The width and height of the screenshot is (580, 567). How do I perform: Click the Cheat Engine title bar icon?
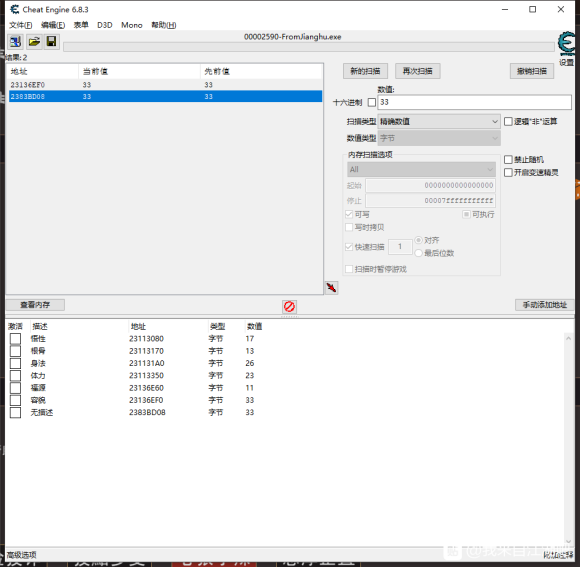click(x=14, y=9)
